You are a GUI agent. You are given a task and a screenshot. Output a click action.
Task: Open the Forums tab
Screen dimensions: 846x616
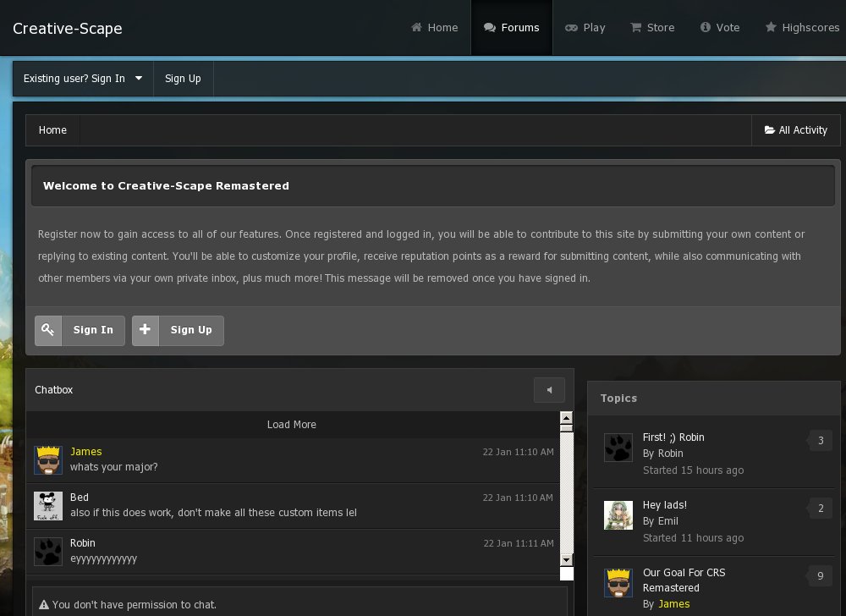[x=511, y=28]
